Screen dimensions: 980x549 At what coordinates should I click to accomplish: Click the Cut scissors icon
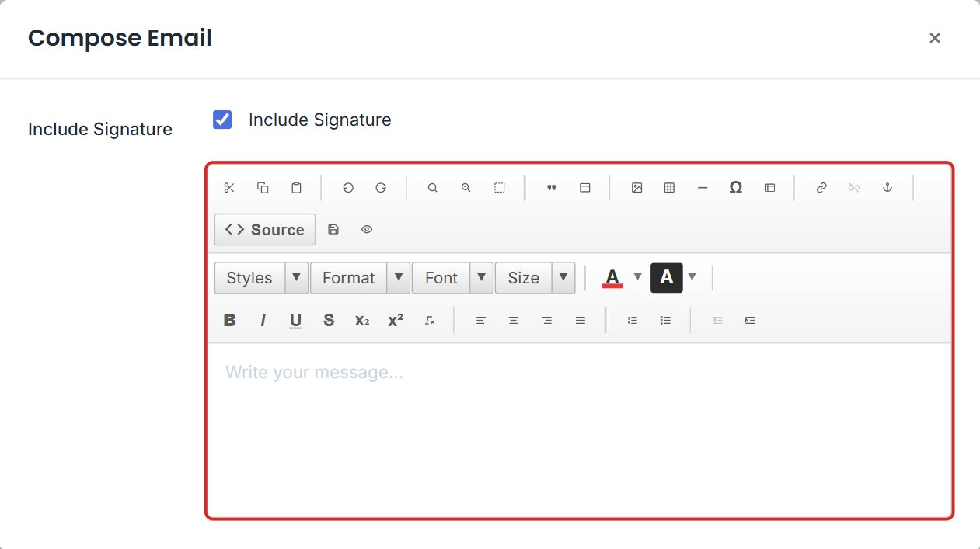pos(229,188)
